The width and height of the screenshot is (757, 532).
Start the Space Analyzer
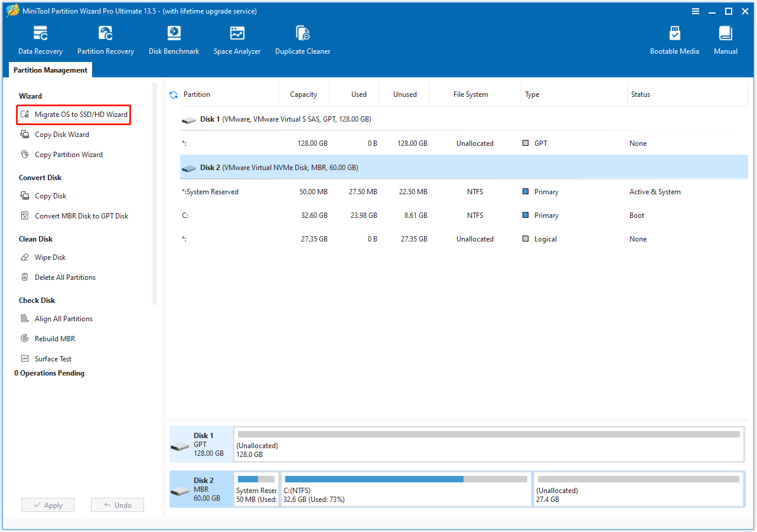click(237, 39)
